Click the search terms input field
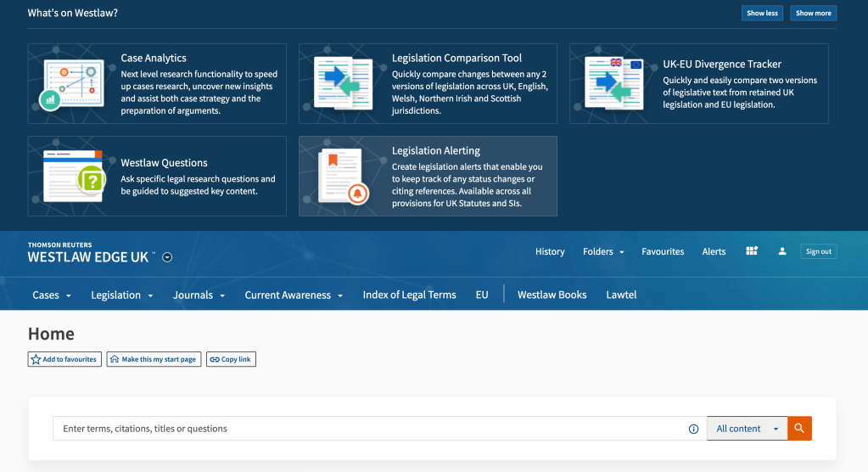 (369, 429)
